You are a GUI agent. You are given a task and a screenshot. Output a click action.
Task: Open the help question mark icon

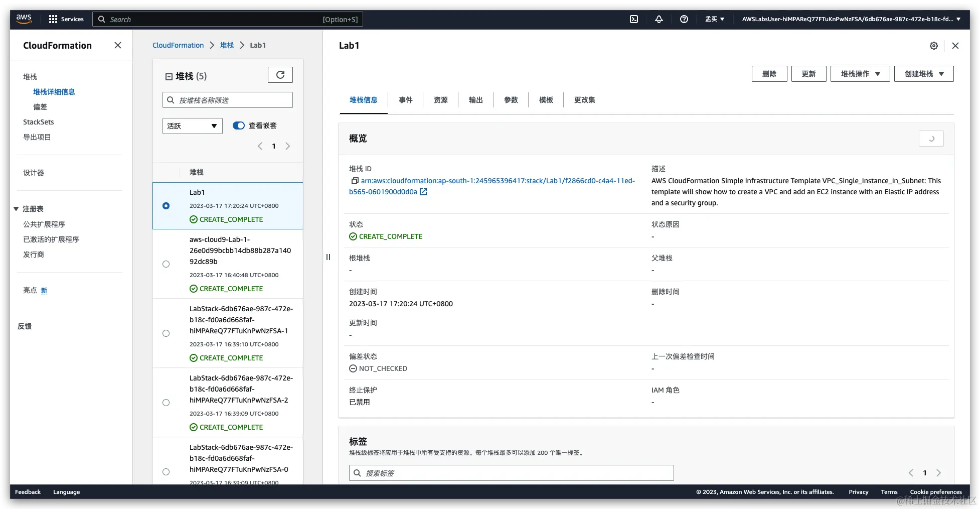684,19
